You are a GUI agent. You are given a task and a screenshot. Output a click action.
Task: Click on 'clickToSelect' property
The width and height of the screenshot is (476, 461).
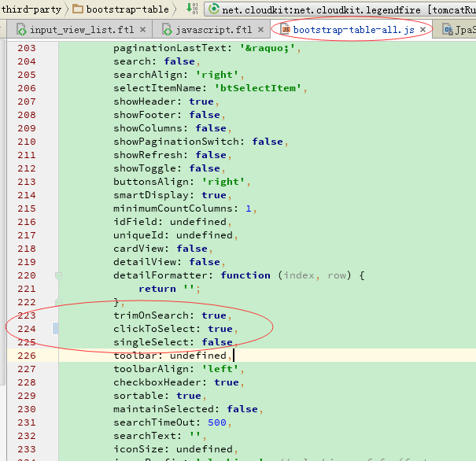coord(154,329)
